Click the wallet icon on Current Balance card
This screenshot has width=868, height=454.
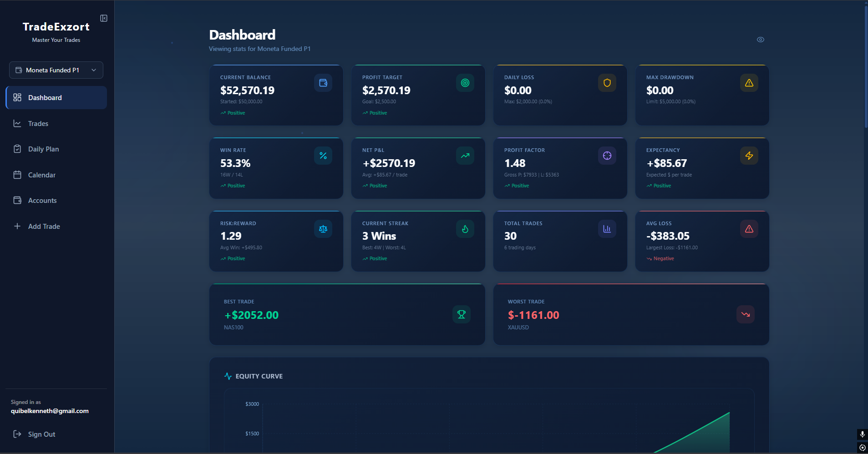[323, 83]
